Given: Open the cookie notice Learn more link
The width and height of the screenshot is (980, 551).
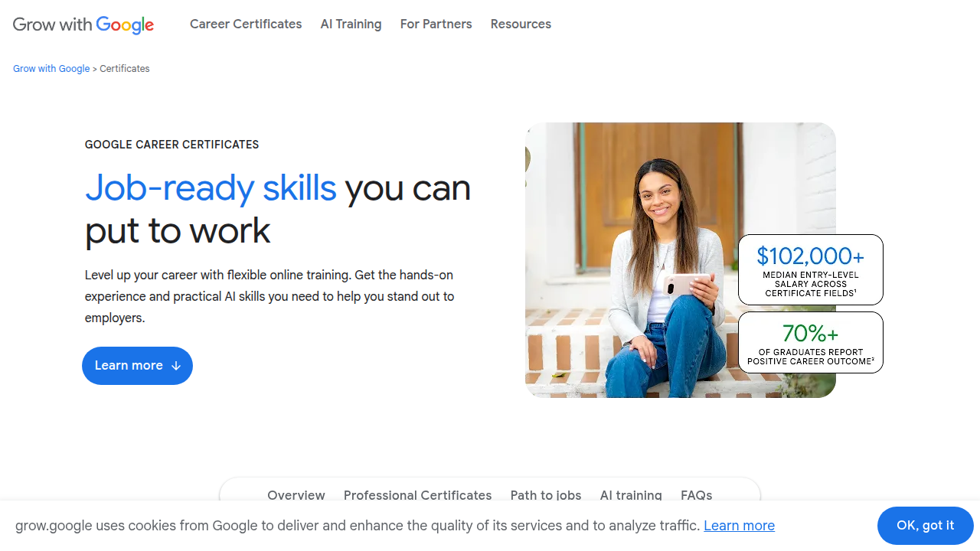Looking at the screenshot, I should coord(739,526).
